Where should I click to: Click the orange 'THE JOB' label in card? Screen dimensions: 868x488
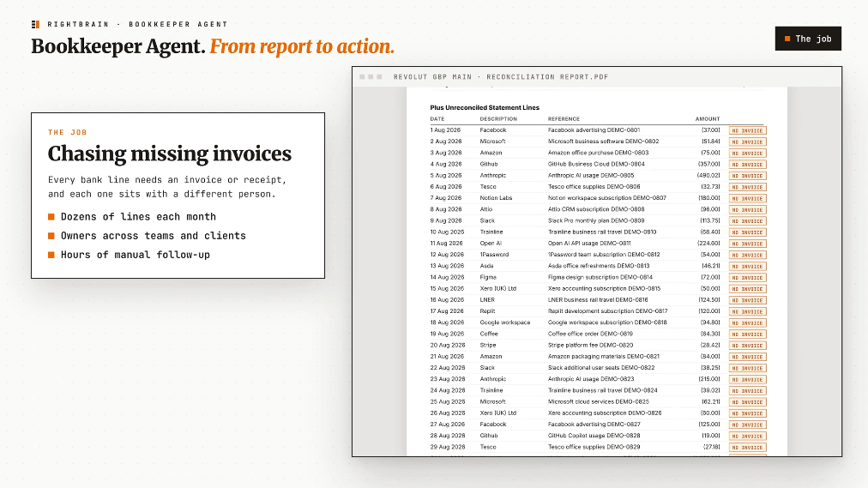click(x=68, y=132)
